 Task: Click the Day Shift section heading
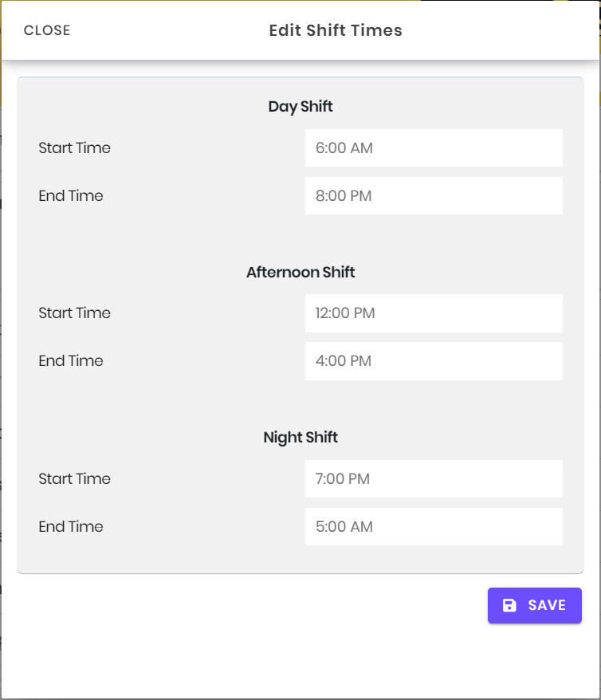coord(300,106)
